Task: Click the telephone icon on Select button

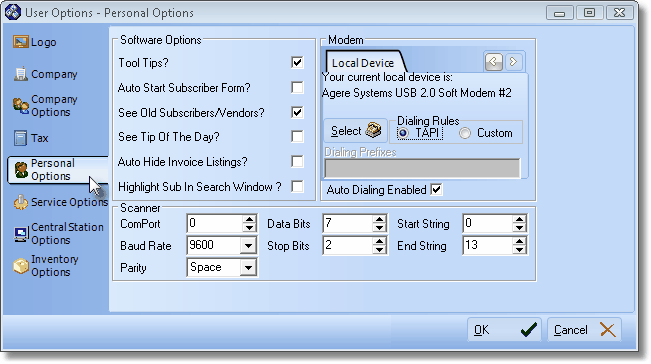Action: (373, 130)
